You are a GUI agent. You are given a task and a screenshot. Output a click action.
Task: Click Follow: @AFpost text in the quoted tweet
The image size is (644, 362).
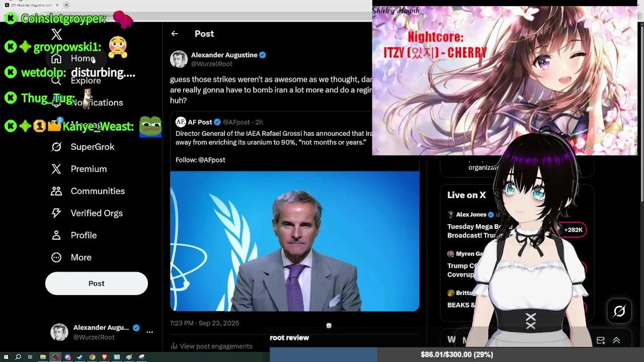(x=200, y=160)
